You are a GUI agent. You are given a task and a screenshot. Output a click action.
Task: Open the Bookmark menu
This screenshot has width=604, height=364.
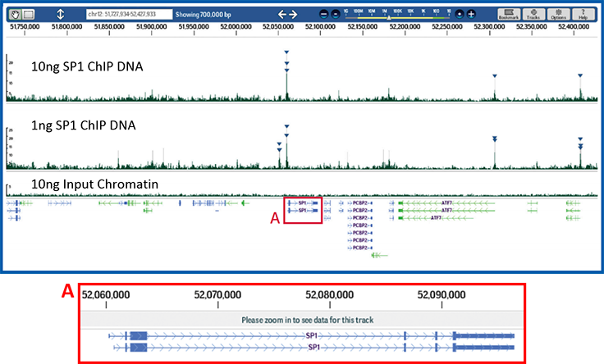tap(509, 14)
